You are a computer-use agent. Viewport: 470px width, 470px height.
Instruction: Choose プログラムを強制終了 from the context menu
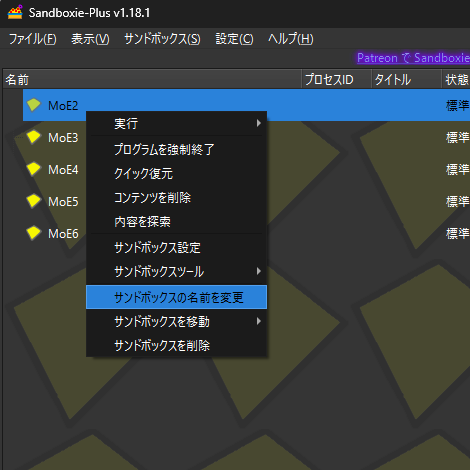(x=176, y=149)
